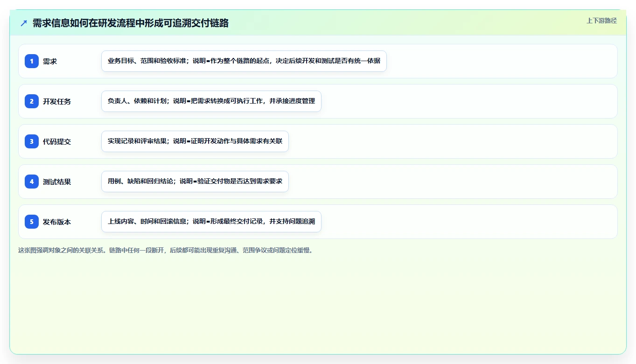Click the arrow icon beside the title
Screen dimensions: 636x364
pyautogui.click(x=24, y=23)
